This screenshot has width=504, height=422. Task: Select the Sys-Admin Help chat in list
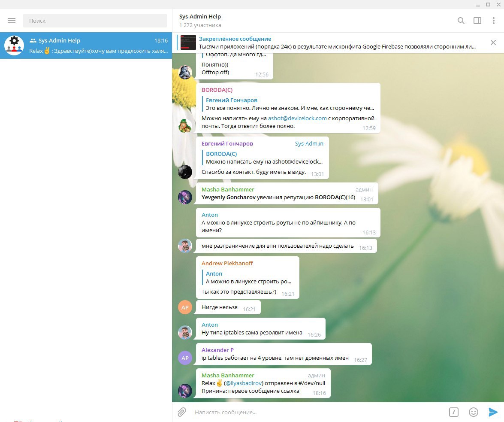coord(86,46)
